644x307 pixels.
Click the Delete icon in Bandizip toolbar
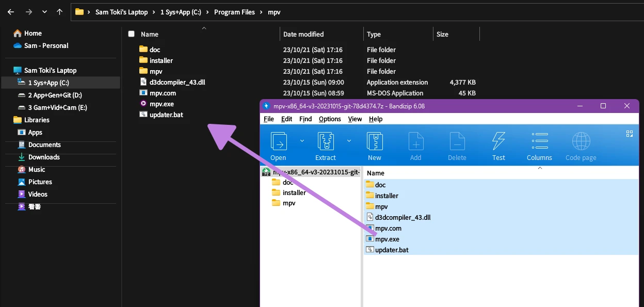(x=457, y=146)
